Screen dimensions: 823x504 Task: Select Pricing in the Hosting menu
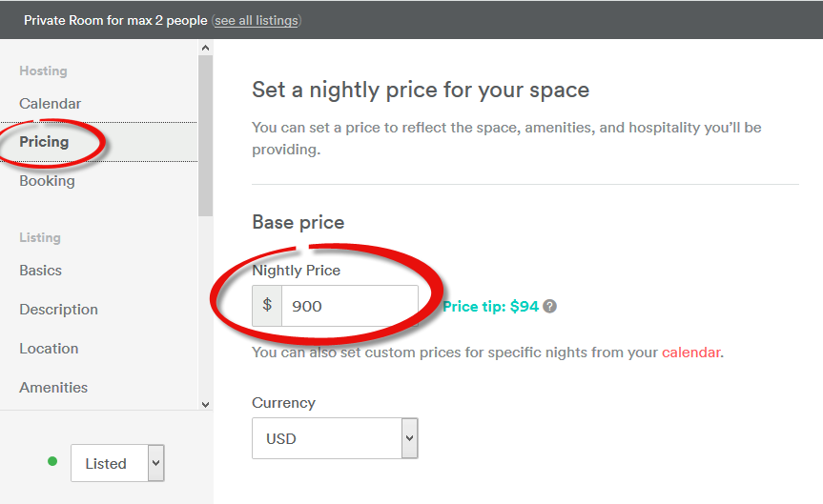point(44,142)
